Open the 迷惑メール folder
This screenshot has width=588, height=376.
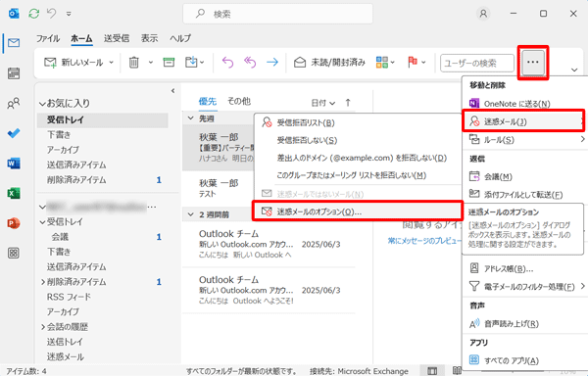tap(66, 356)
